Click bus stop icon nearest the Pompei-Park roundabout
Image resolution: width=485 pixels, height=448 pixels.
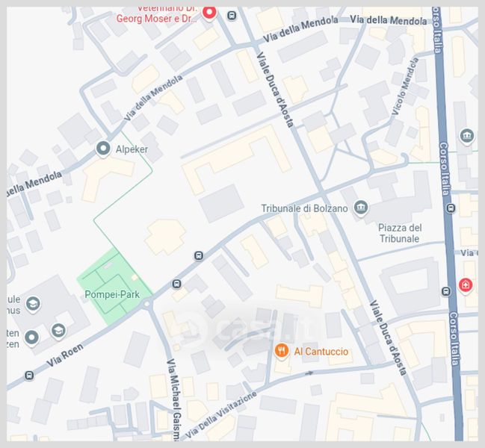(176, 284)
